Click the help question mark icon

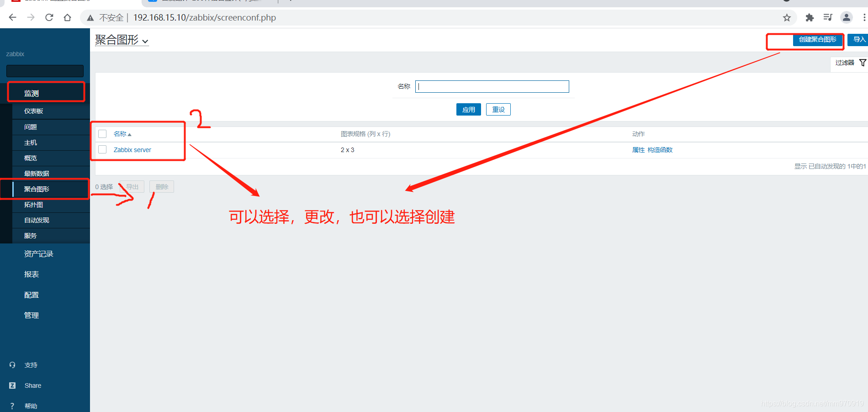tap(12, 406)
